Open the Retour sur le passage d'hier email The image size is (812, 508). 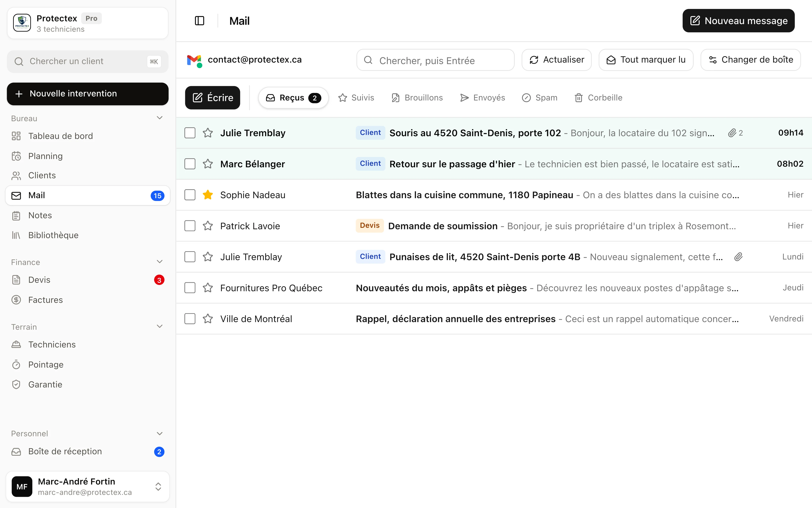tap(494, 164)
